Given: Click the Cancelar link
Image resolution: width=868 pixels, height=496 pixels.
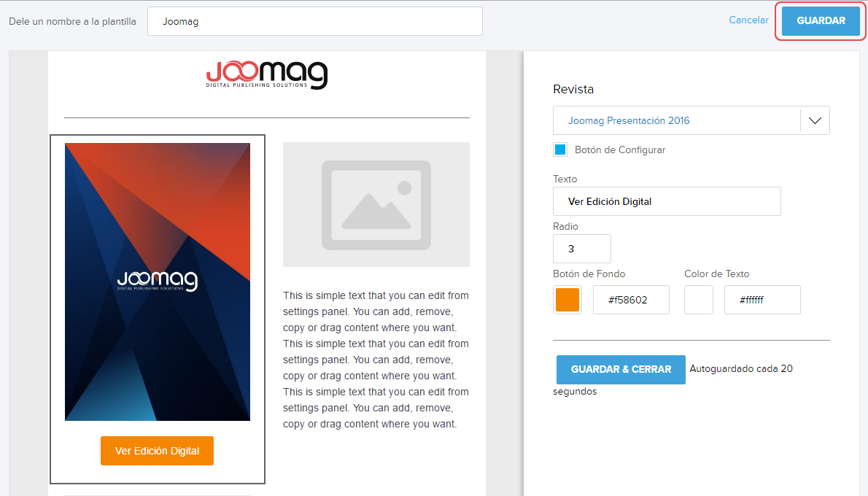Looking at the screenshot, I should tap(748, 20).
